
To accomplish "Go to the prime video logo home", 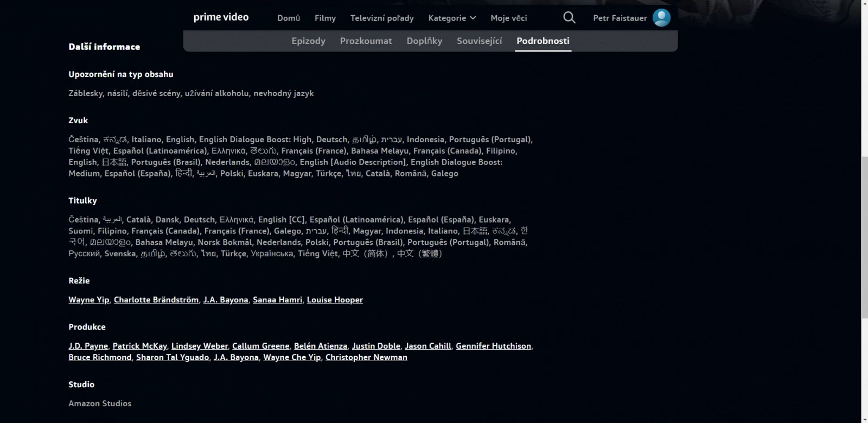I will tap(221, 17).
